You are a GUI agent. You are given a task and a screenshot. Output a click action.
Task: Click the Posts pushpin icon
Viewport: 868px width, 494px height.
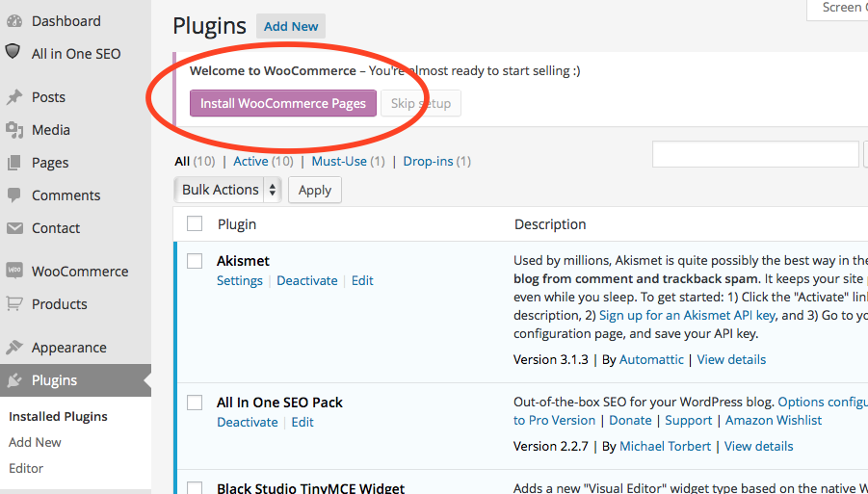coord(13,97)
